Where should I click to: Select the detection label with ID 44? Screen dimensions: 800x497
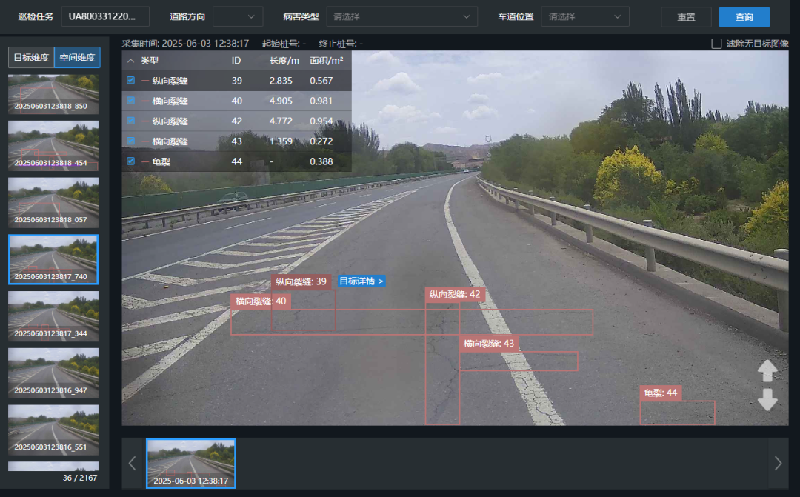click(660, 393)
